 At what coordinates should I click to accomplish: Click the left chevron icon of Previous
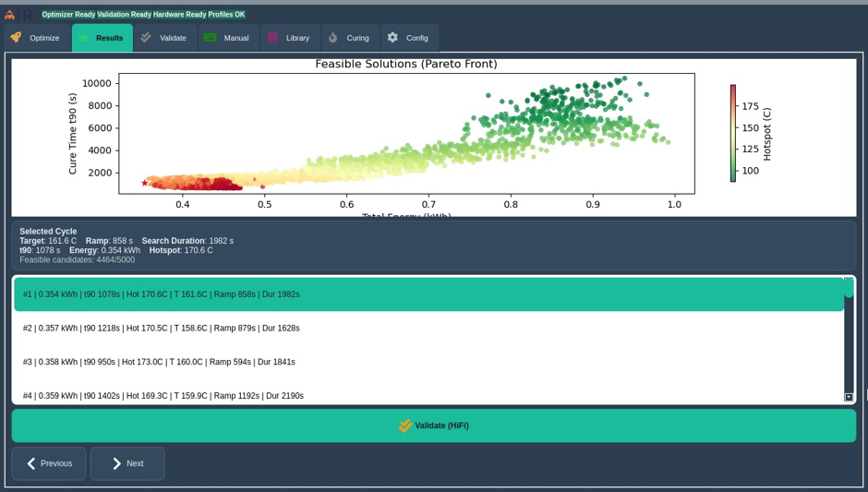coord(31,463)
